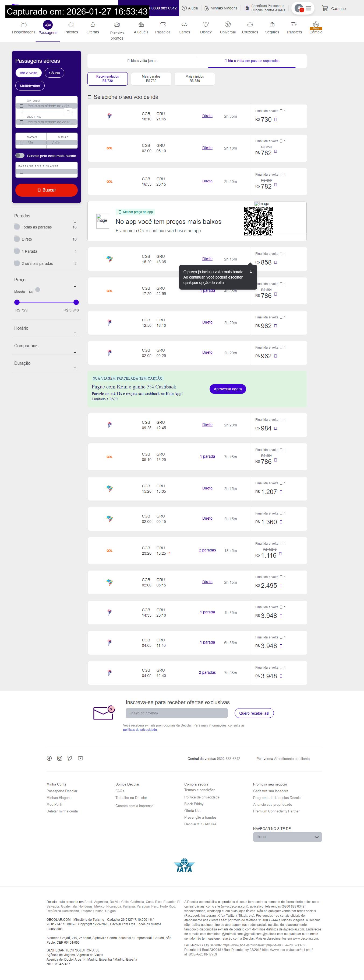Viewport: 364px width, 980px height.
Task: Open the Hospedagens bed icon
Action: click(x=24, y=24)
